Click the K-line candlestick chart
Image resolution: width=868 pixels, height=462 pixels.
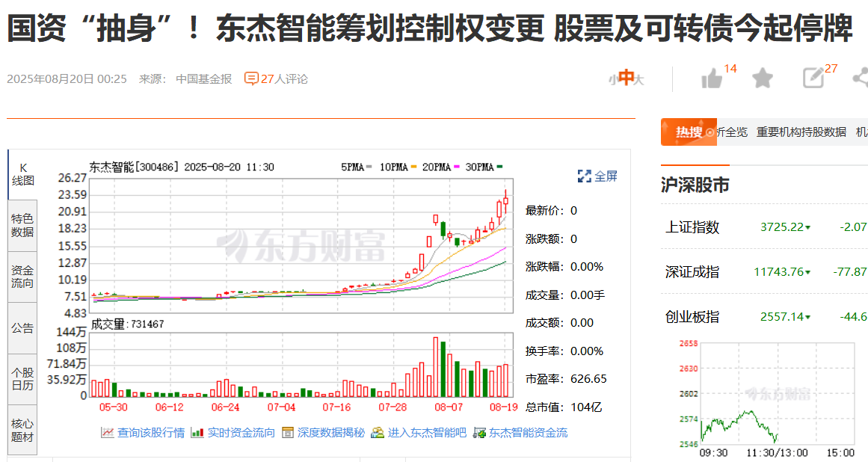coord(302,245)
